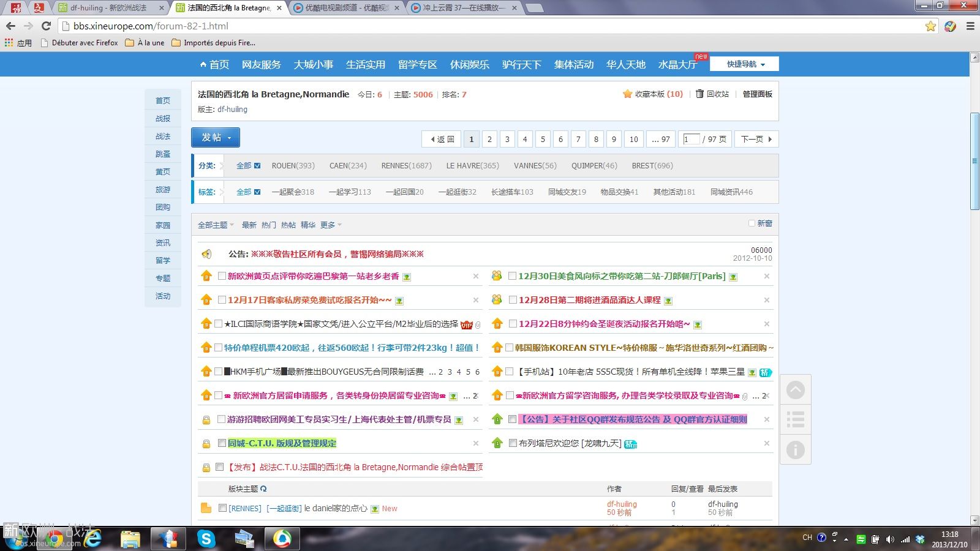Click the lock icon beside 同城-C.T.U. 版规及管理规定
Image resolution: width=980 pixels, height=551 pixels.
click(206, 443)
